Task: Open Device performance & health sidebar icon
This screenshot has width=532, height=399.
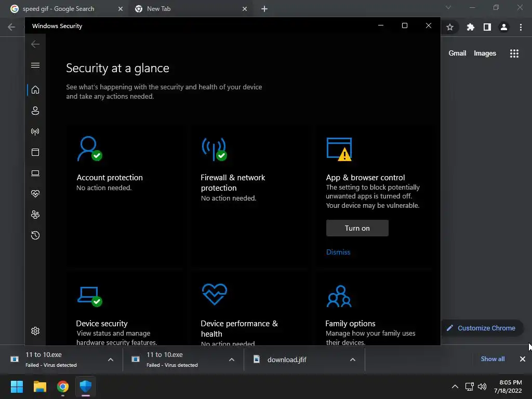Action: 35,194
